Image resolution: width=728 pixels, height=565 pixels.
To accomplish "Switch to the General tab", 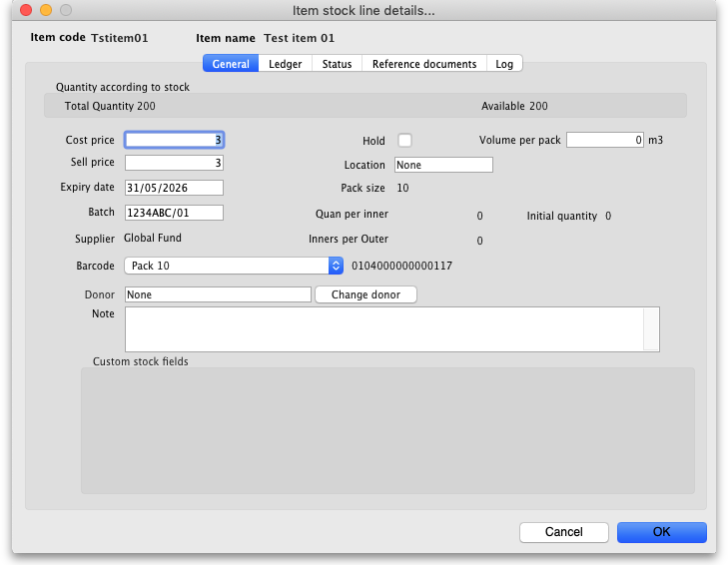I will click(231, 64).
